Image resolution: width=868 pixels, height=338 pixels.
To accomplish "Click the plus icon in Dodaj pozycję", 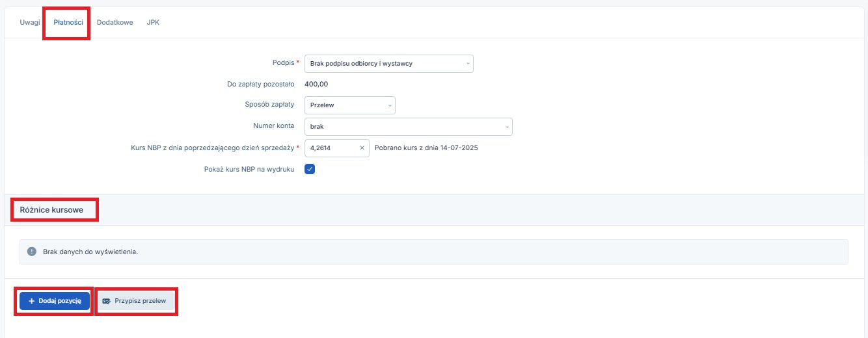I will pos(31,302).
